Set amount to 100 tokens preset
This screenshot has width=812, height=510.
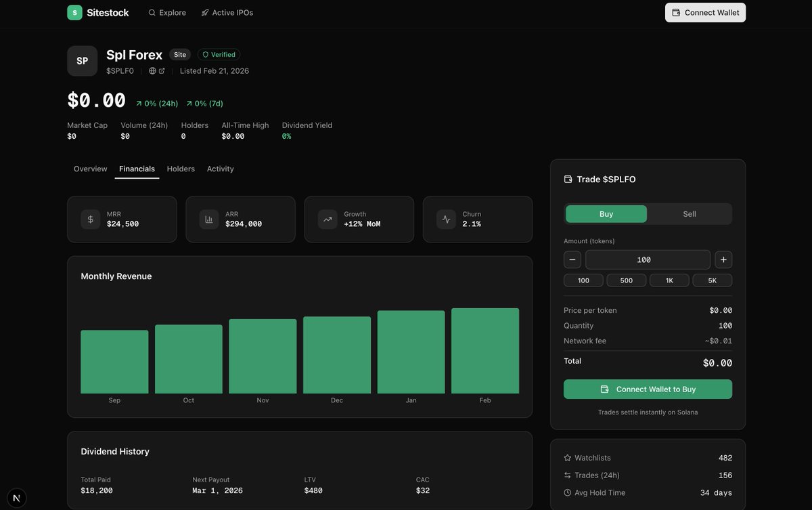(x=583, y=280)
